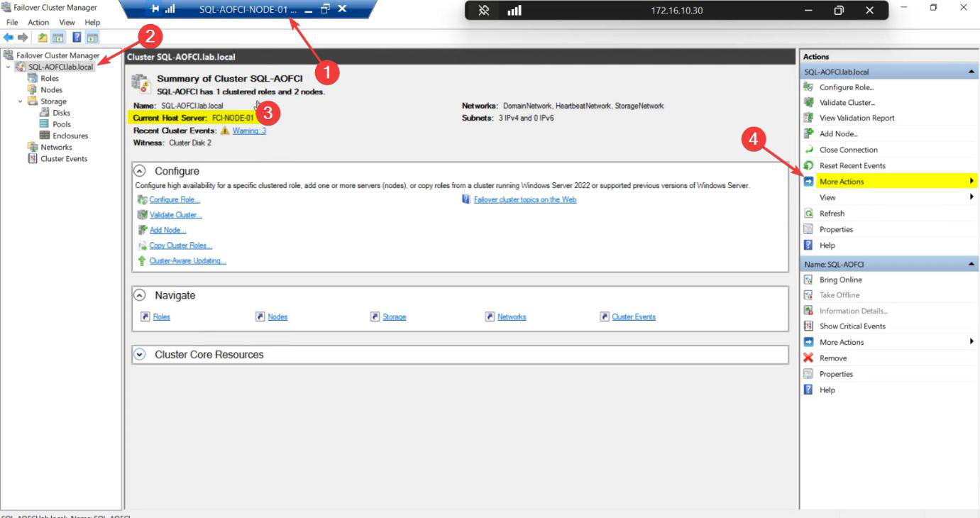Click the Information Details icon
980x518 pixels.
click(808, 310)
